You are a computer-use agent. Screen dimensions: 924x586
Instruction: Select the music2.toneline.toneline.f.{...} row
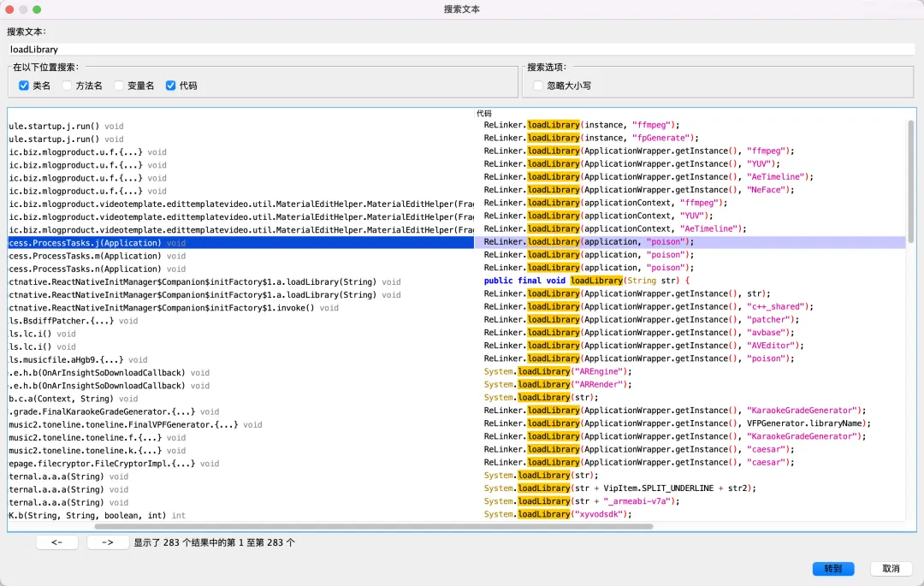tap(241, 437)
